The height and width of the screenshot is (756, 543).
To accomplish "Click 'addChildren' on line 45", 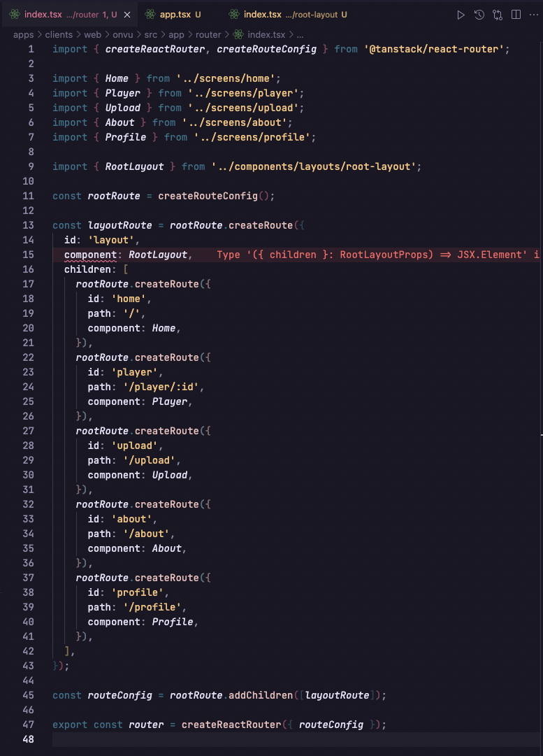I will click(x=260, y=695).
